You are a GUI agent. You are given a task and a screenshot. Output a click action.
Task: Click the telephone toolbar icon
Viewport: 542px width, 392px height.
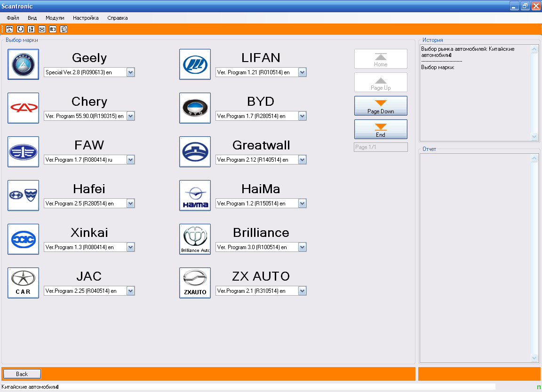tap(9, 29)
